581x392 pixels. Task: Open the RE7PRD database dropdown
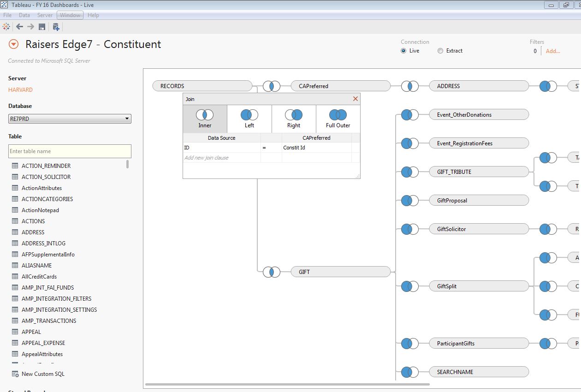point(70,119)
